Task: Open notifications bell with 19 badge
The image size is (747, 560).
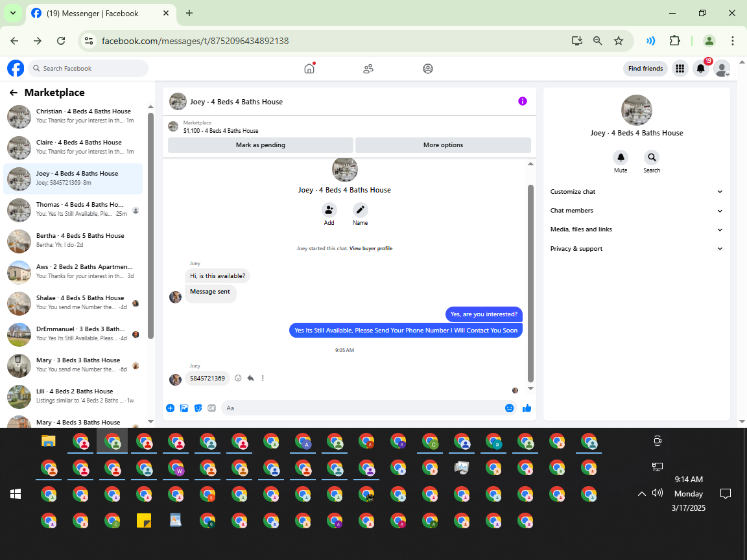Action: [x=701, y=69]
